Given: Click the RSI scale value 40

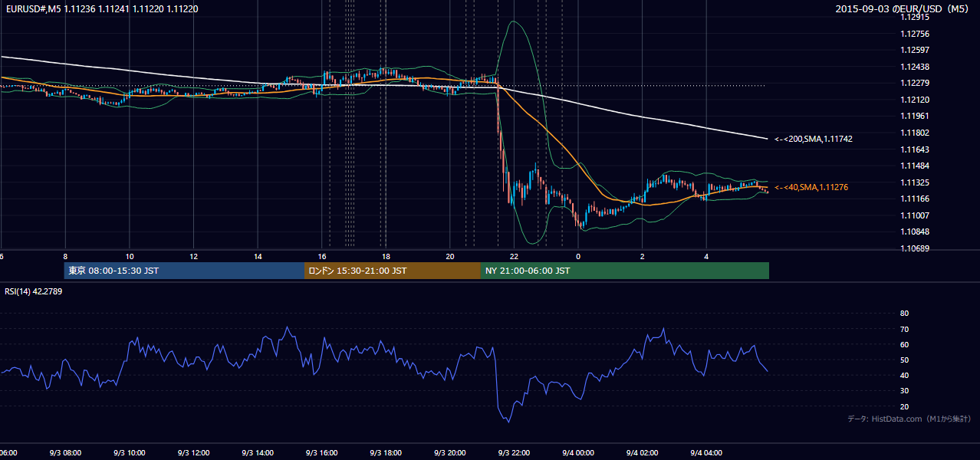Looking at the screenshot, I should pyautogui.click(x=904, y=376).
